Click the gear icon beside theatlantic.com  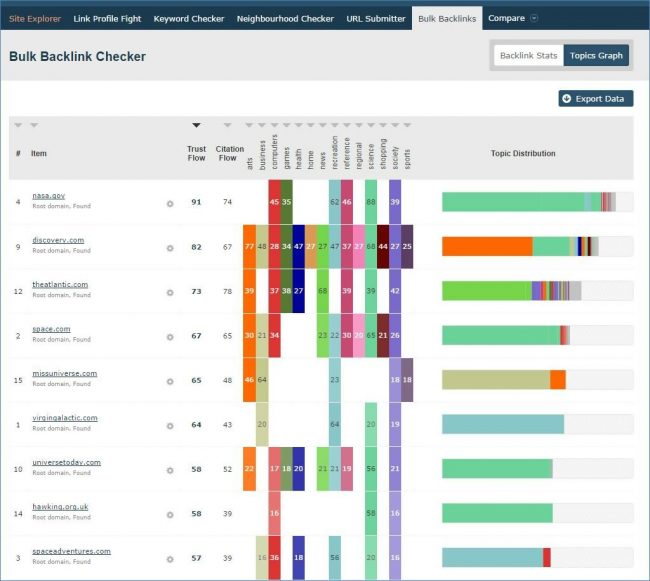(x=170, y=292)
